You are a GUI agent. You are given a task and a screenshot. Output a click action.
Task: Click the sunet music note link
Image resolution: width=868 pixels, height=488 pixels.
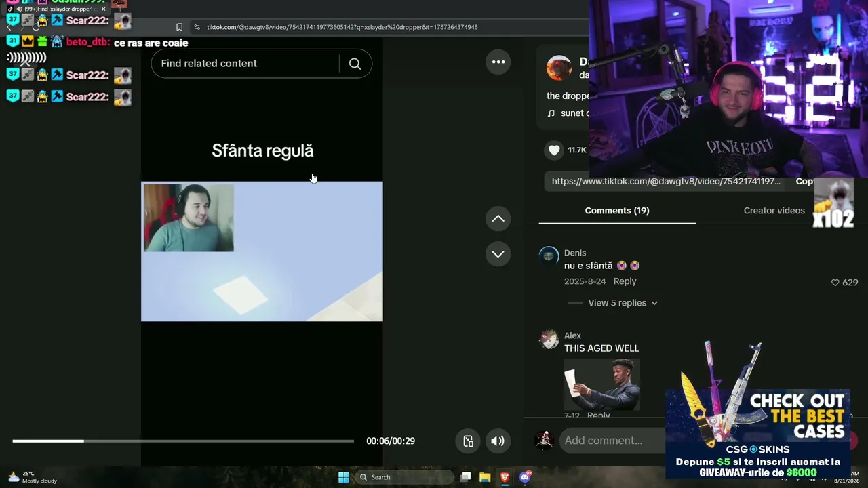tap(568, 113)
